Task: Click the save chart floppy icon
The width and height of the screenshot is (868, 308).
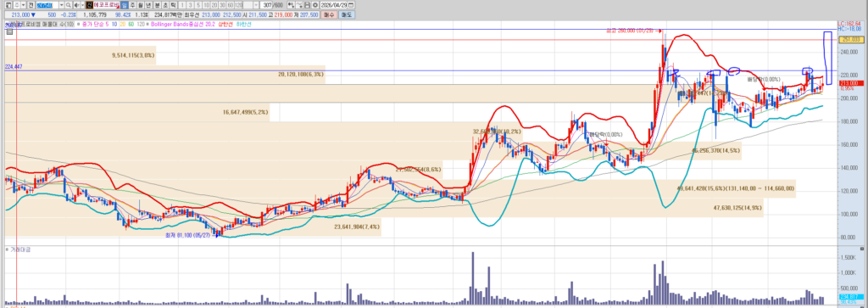Action: click(308, 5)
